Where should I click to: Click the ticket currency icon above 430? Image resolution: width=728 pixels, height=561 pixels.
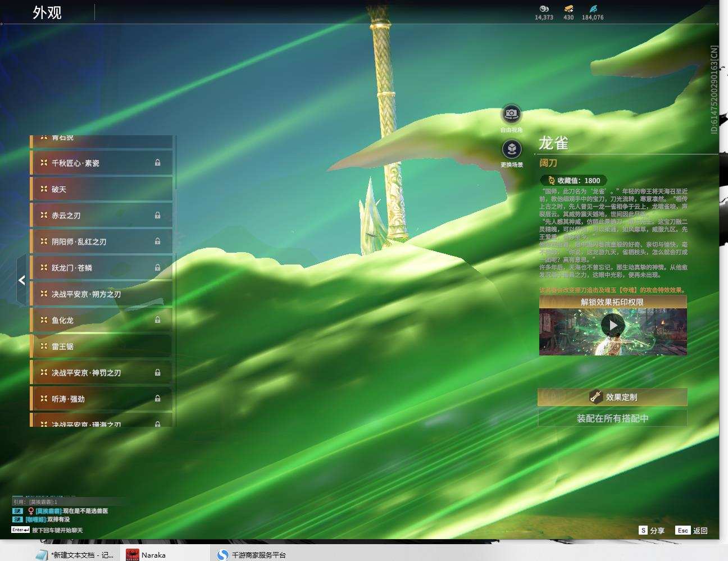(568, 9)
